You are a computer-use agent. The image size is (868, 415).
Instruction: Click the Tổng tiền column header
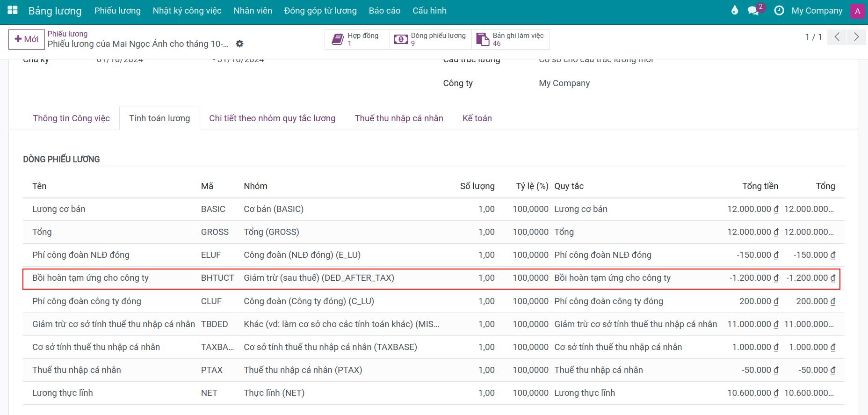tap(760, 186)
